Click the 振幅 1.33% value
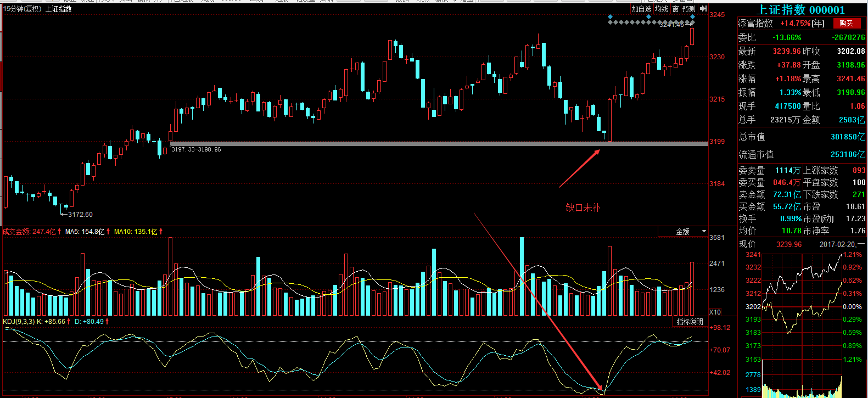Viewport: 868px width, 398px height. tap(791, 92)
